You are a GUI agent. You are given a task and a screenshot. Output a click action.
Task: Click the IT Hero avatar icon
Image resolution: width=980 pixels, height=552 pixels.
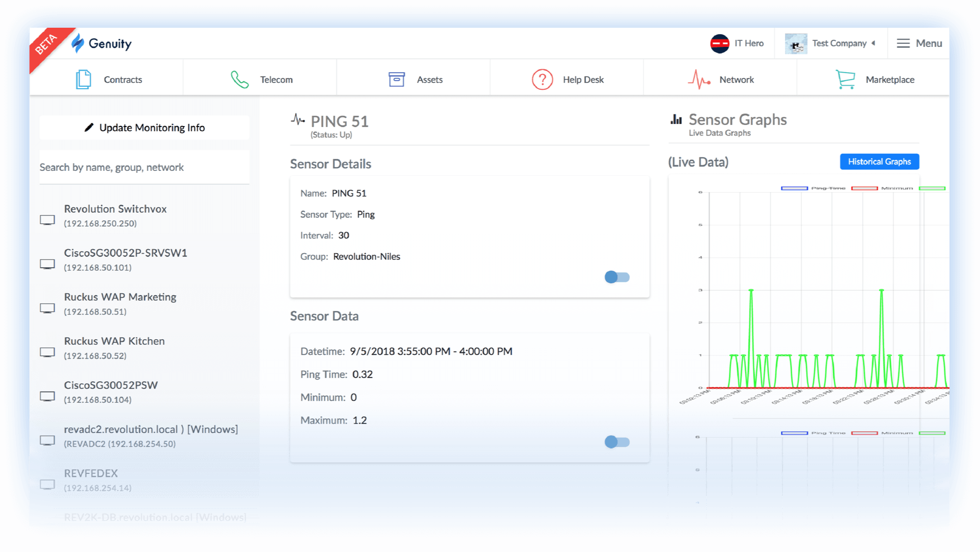tap(720, 43)
